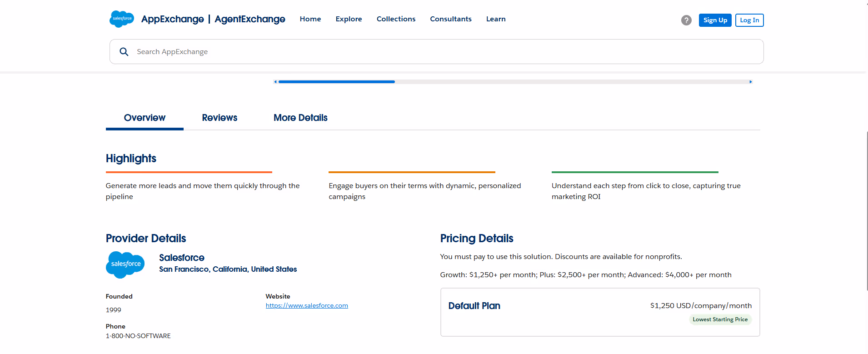Open the Learn menu
The width and height of the screenshot is (868, 354).
click(x=496, y=19)
